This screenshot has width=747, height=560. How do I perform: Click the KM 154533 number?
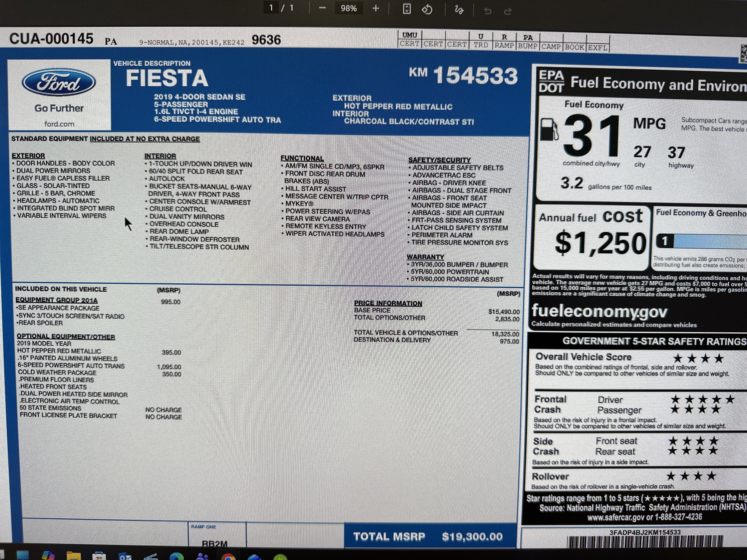click(463, 75)
